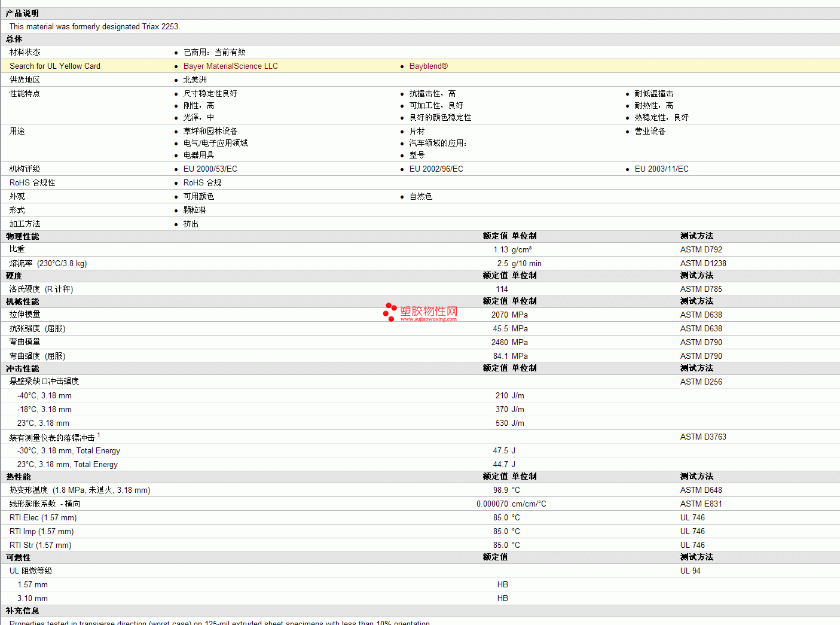Select the '耐热性, 高' feature

654,105
